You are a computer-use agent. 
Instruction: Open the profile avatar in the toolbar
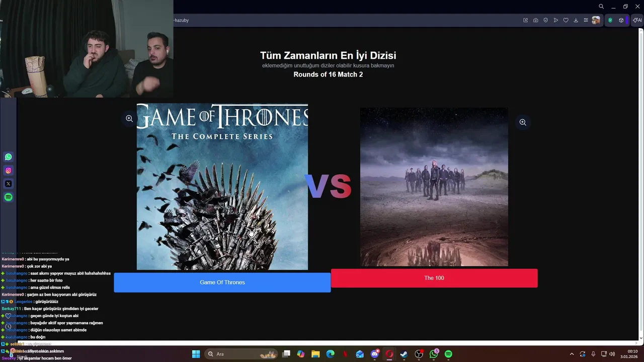(596, 20)
